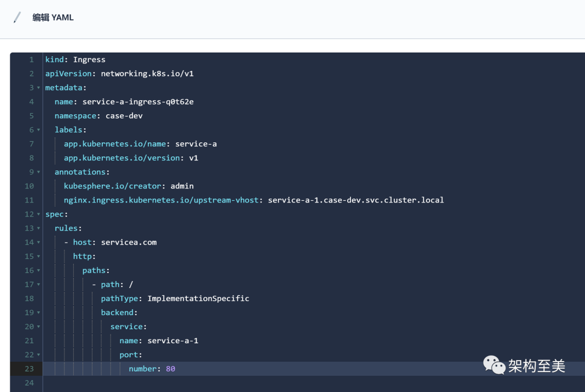The image size is (585, 392).
Task: Collapse the rules fold arrow on line 13
Action: 38,228
